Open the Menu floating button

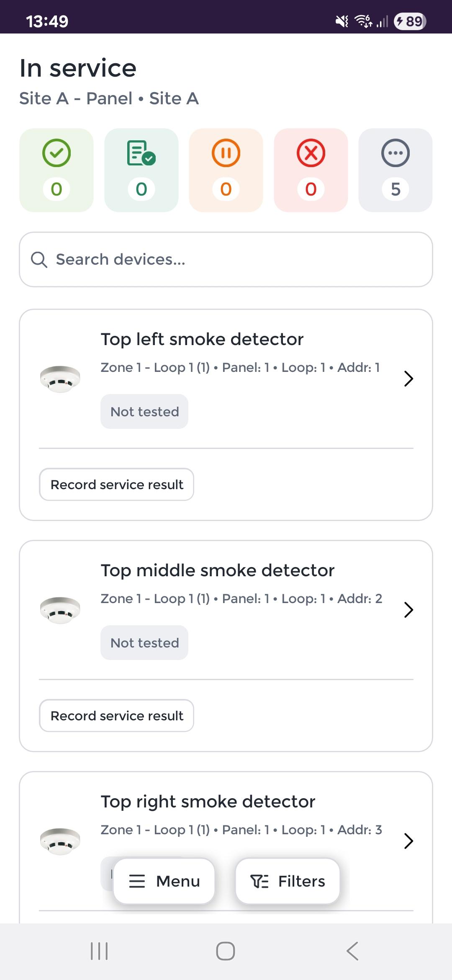click(x=164, y=881)
